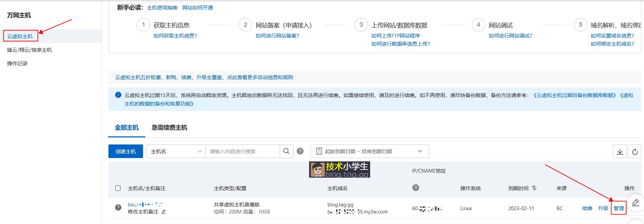Click the floating edit pencil icon at right
Viewport: 644px width, 224px height.
636,203
